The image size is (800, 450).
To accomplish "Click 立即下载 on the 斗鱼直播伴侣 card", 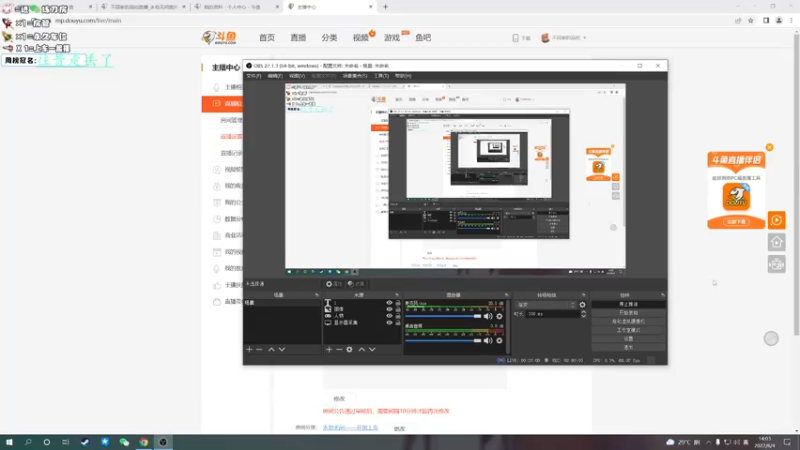I will [736, 222].
